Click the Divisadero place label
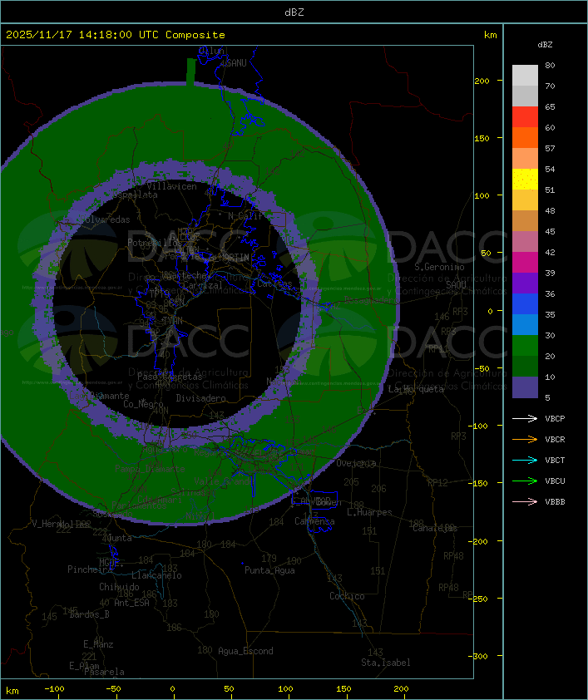The image size is (588, 700). click(201, 397)
